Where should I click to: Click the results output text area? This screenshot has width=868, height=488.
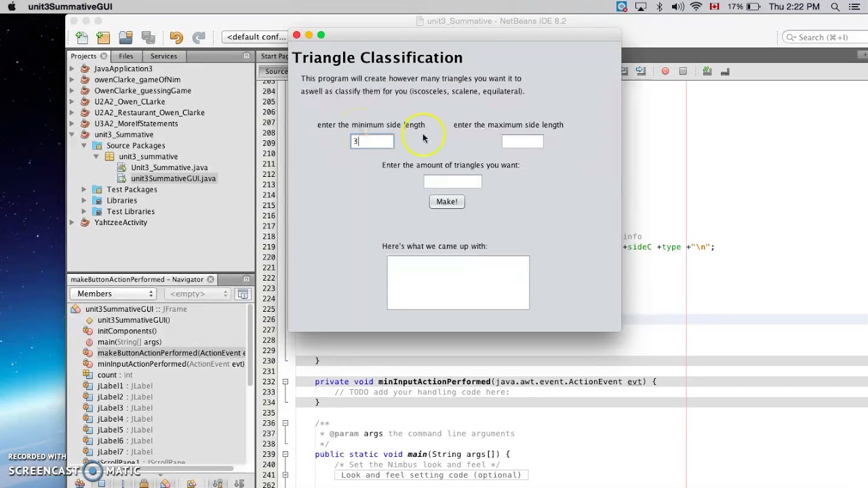(x=458, y=283)
